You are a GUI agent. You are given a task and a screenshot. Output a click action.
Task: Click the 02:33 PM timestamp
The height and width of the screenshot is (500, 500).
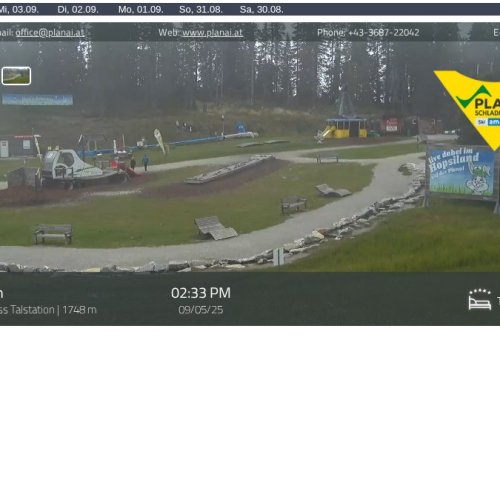coord(201,293)
